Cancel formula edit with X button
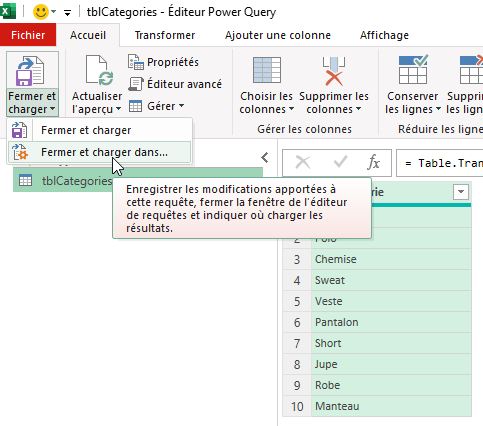 303,163
